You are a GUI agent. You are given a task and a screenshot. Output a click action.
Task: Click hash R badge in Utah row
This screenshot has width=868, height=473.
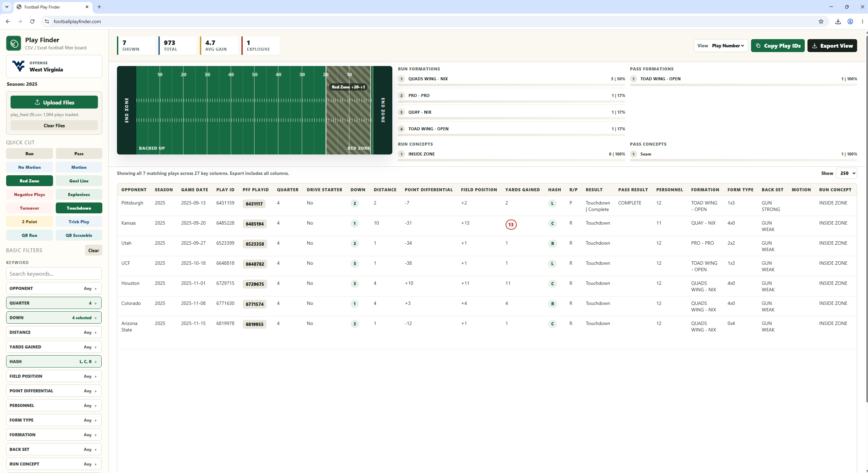tap(552, 244)
